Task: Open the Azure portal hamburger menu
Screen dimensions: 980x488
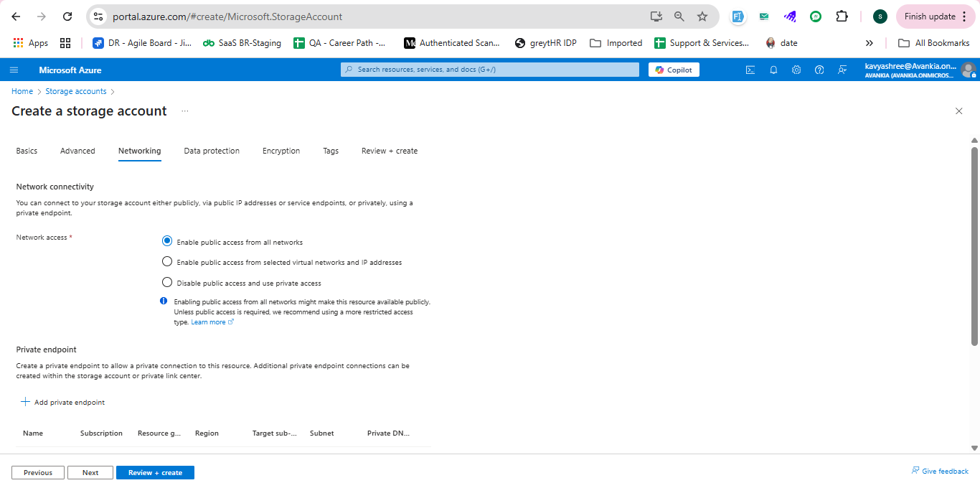Action: tap(14, 70)
